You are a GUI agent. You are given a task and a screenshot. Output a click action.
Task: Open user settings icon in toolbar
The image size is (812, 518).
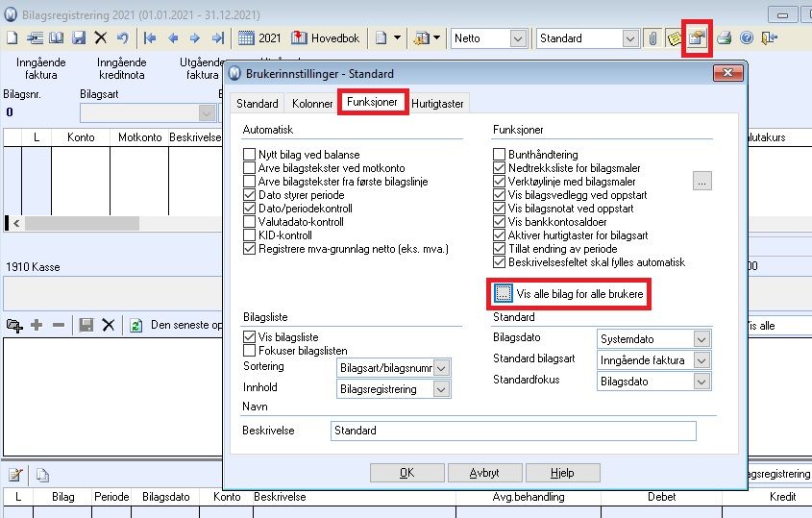click(697, 37)
